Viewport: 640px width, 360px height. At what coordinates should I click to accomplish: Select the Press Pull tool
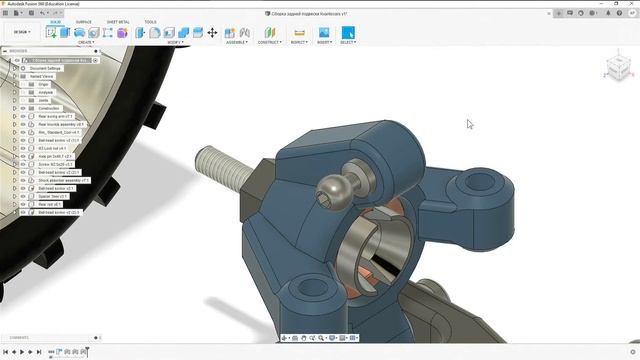(140, 33)
